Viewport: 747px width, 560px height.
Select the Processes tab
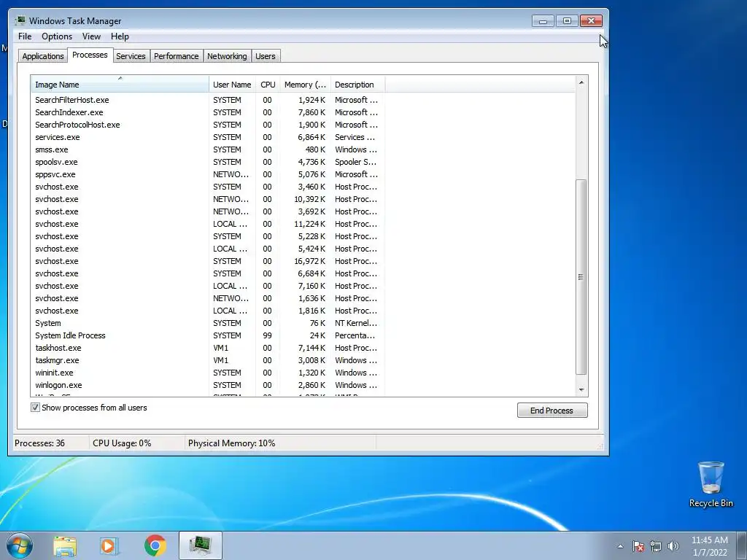tap(90, 55)
